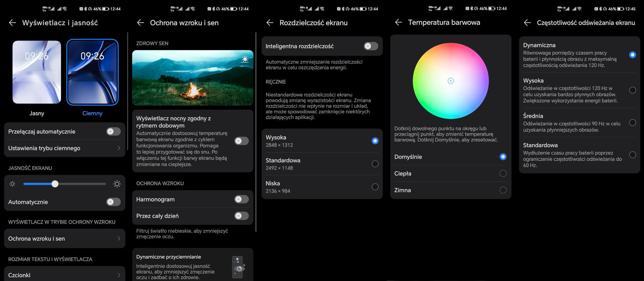The image size is (644, 281).
Task: Open Ustawienia trybu ciemnego settings
Action: [64, 148]
